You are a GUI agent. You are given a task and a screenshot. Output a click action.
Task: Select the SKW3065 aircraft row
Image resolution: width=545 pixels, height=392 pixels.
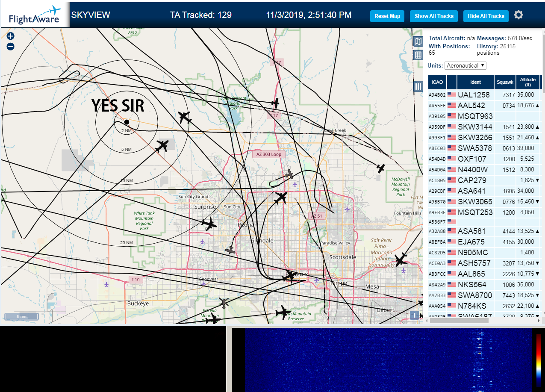pyautogui.click(x=485, y=202)
